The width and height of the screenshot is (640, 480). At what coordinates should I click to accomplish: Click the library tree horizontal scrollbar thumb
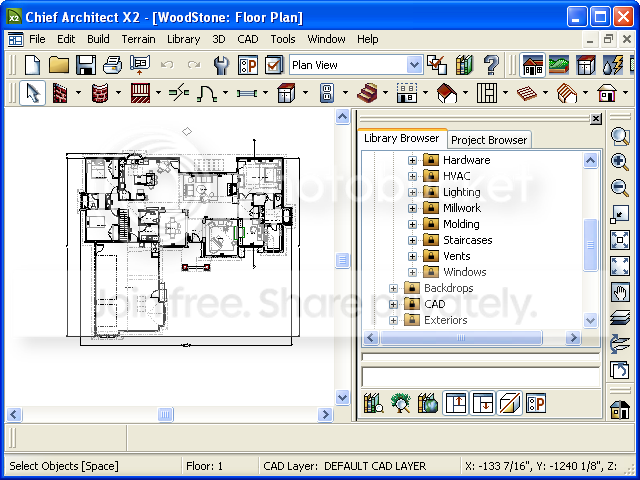tap(461, 338)
